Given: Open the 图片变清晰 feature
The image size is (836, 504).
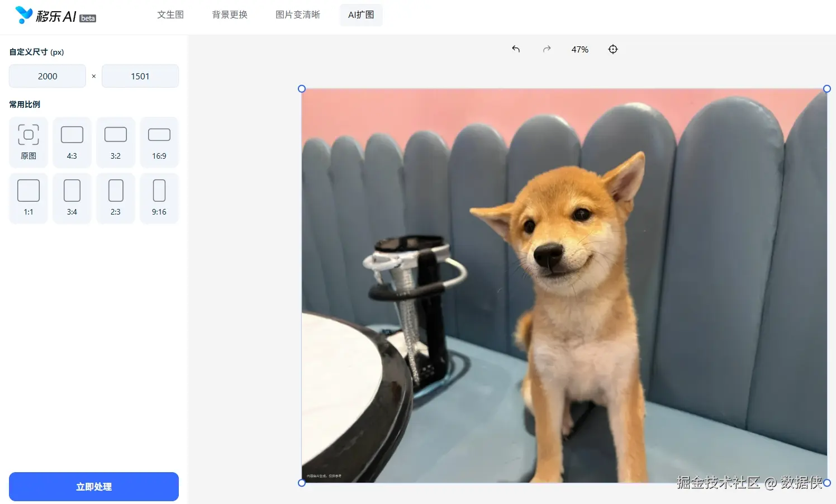Looking at the screenshot, I should [297, 15].
